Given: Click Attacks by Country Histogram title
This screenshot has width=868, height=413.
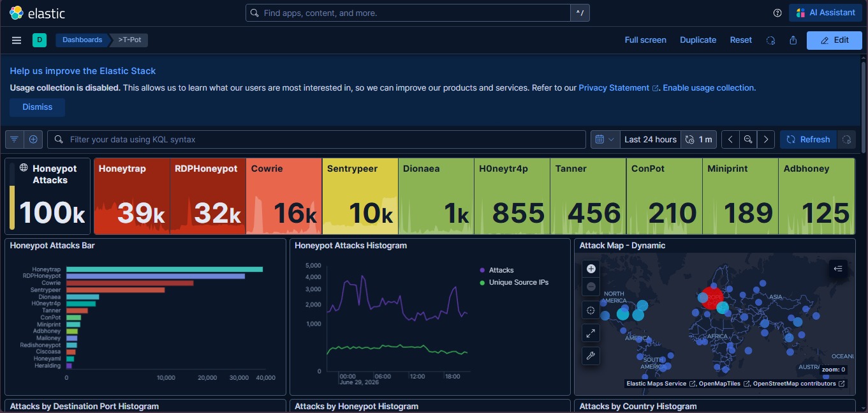Looking at the screenshot, I should click(638, 406).
